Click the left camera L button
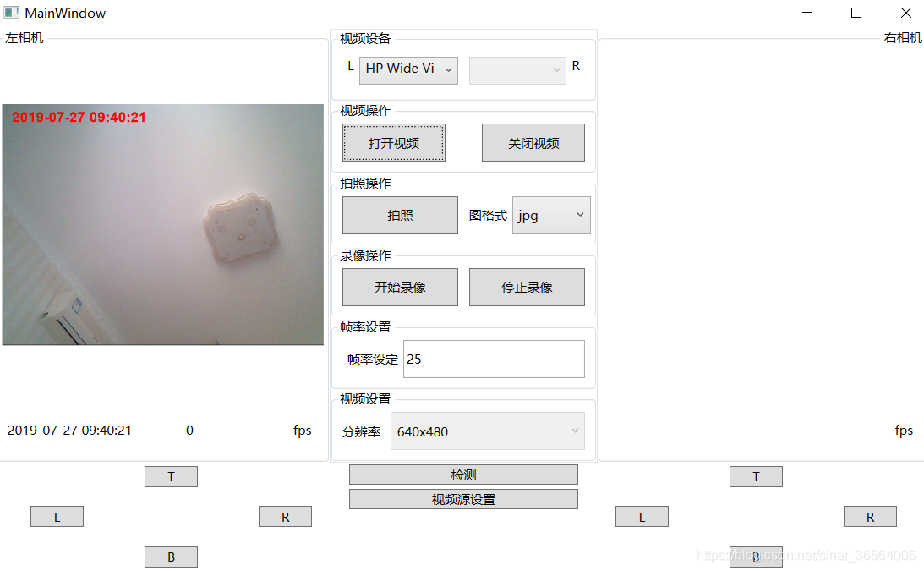This screenshot has width=924, height=571. pyautogui.click(x=57, y=517)
